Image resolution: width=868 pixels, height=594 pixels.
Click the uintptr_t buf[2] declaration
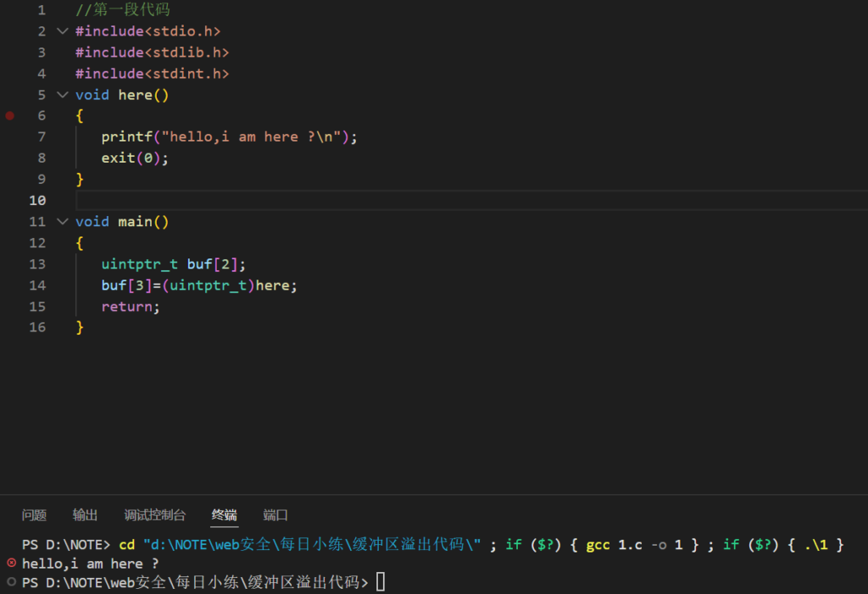(x=173, y=264)
